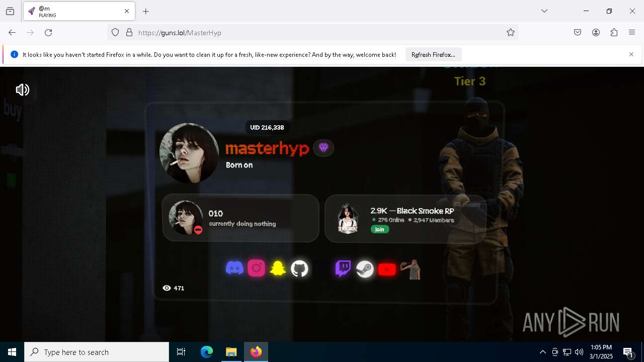Click the masterhyp username heading
Viewport: 644px width, 362px height.
point(267,148)
